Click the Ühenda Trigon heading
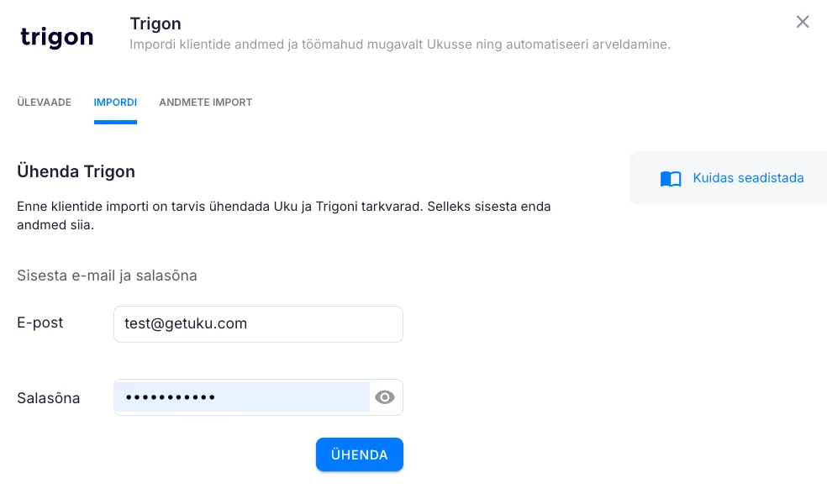Viewport: 827px width, 504px height. pyautogui.click(x=76, y=171)
